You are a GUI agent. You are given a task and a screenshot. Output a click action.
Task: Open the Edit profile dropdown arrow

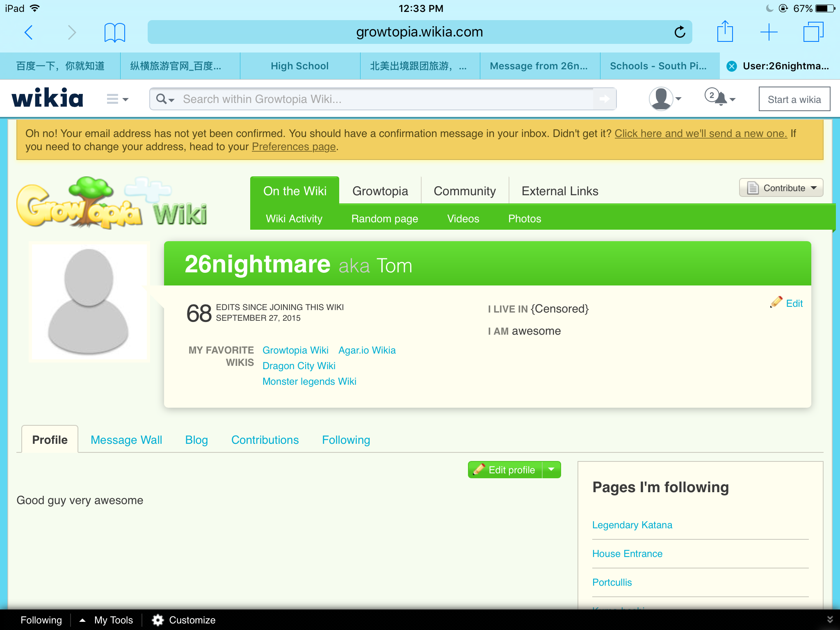552,470
